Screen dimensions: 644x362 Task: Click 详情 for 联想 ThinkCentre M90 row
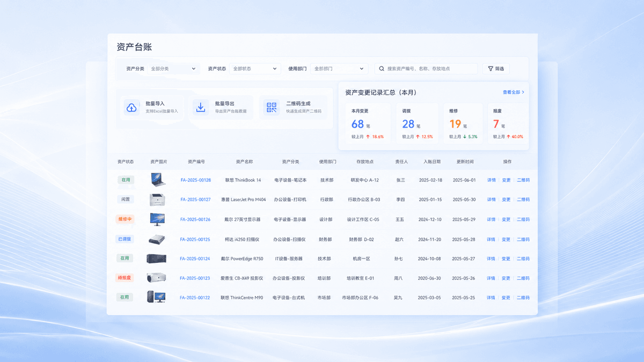491,298
